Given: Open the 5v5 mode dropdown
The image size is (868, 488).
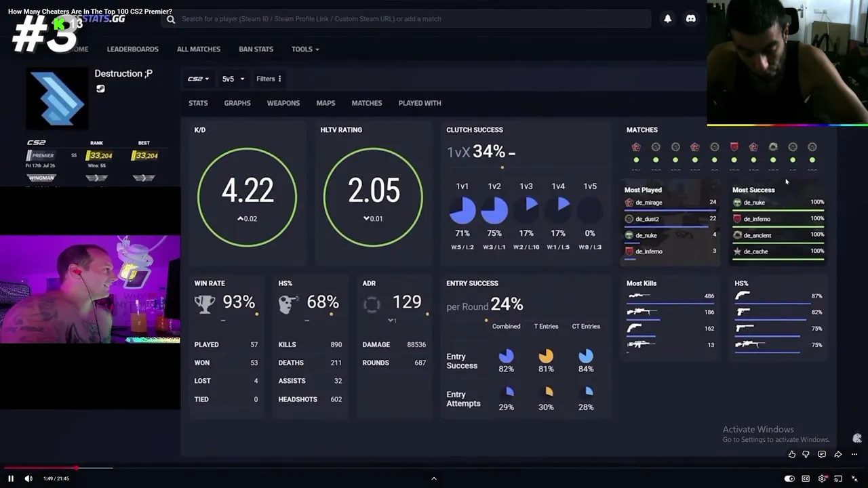Looking at the screenshot, I should (233, 79).
